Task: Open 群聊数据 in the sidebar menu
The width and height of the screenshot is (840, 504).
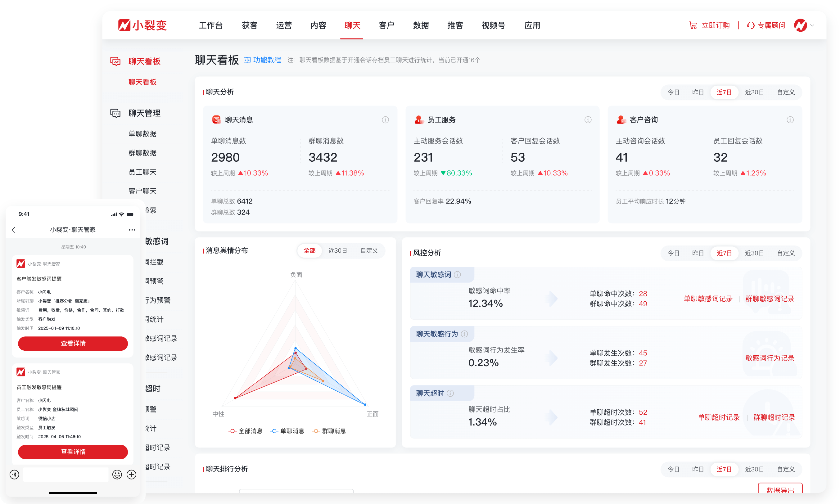Action: coord(142,153)
